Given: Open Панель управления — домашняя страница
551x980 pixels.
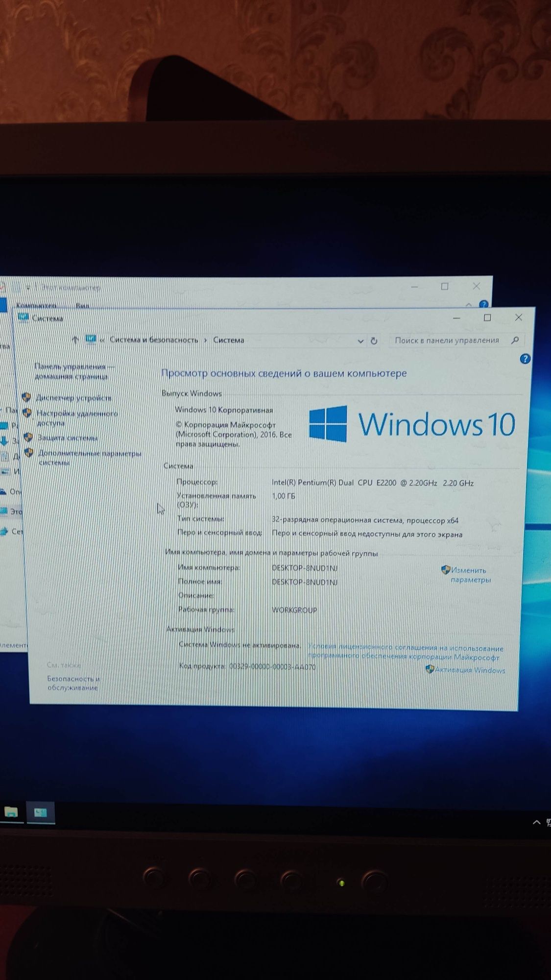Looking at the screenshot, I should click(74, 371).
